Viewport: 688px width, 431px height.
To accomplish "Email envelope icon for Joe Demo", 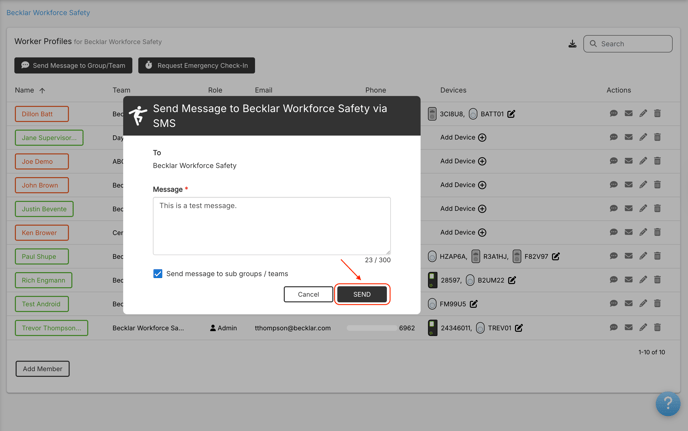I will 628,161.
